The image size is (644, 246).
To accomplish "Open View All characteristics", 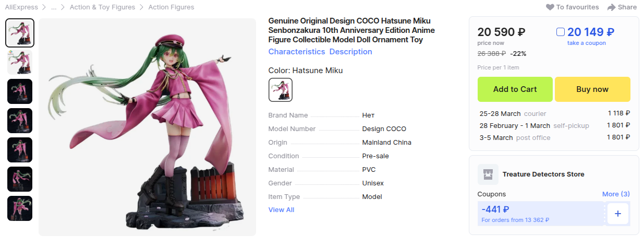I will click(281, 209).
